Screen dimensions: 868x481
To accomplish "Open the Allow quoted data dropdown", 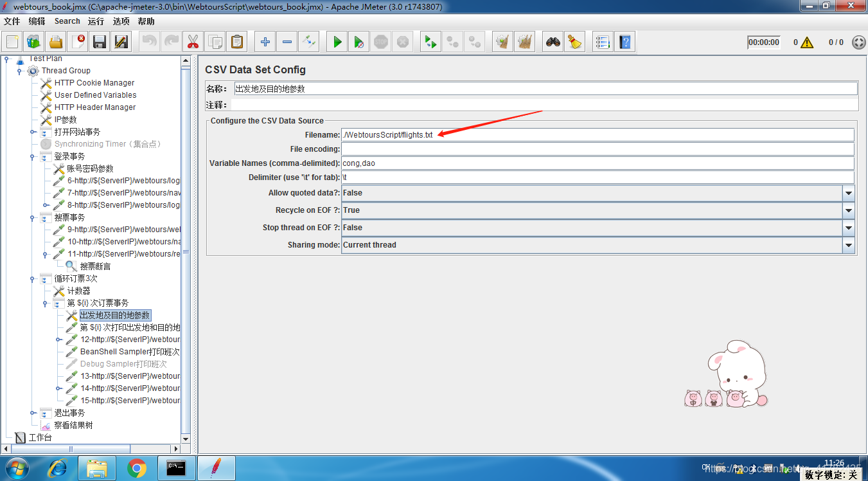I will click(849, 193).
